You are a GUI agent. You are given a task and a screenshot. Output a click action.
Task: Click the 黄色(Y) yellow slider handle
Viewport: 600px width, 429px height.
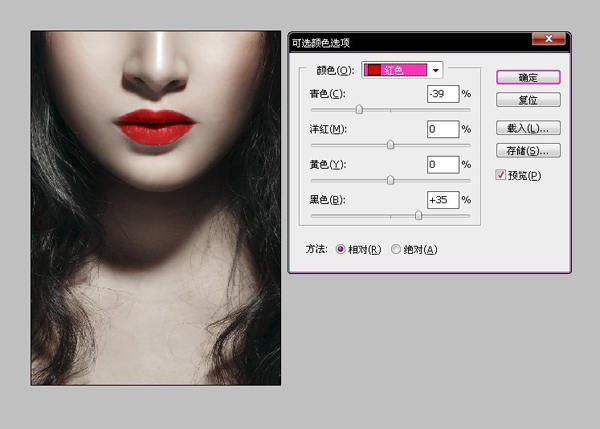click(x=390, y=180)
